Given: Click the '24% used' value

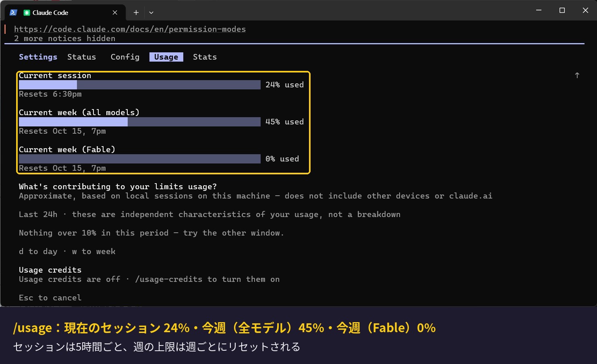Looking at the screenshot, I should click(x=284, y=85).
